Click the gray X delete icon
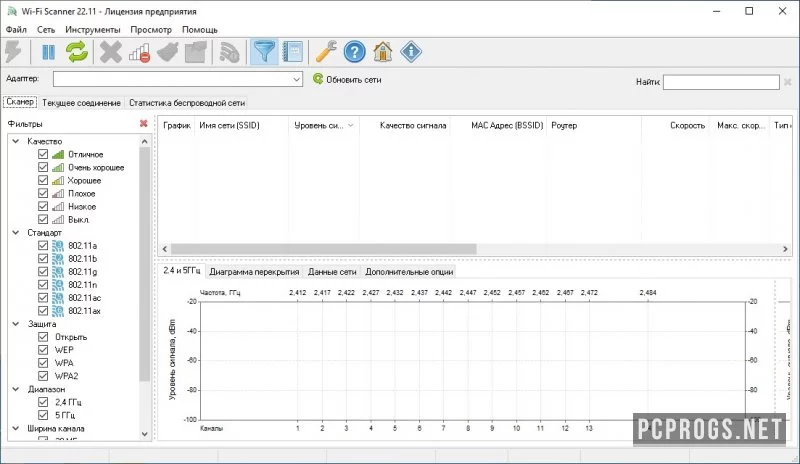This screenshot has height=464, width=800. (111, 52)
